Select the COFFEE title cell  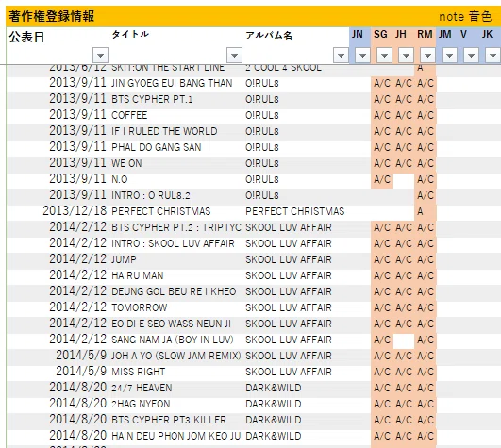click(129, 115)
